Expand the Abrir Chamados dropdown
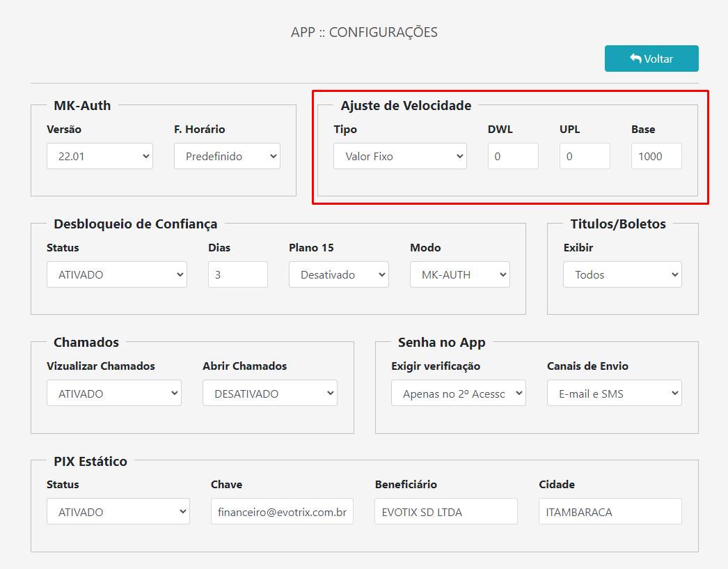Screen dimensions: 728x569 point(269,393)
